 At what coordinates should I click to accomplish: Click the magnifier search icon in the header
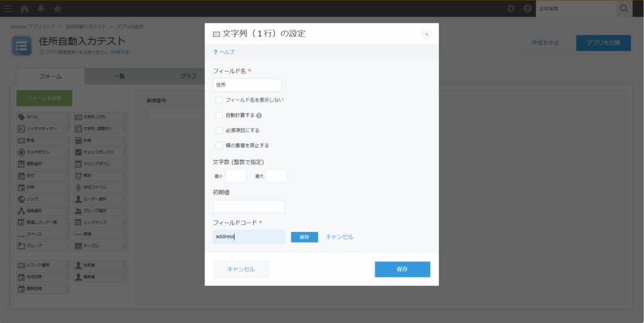(625, 9)
